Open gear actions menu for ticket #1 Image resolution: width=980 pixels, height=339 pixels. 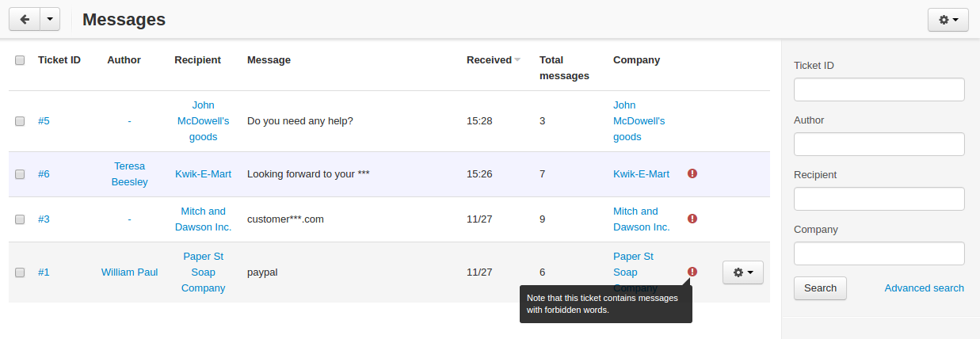pos(743,272)
